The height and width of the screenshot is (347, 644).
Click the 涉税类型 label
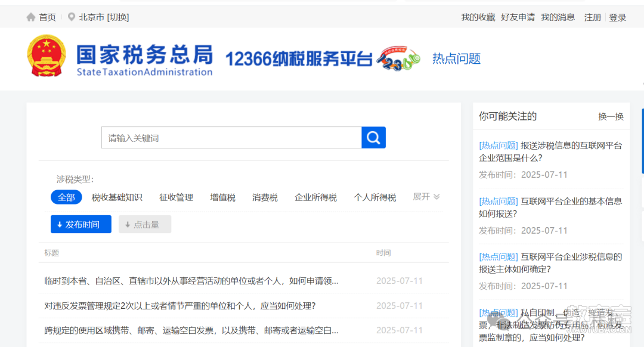[75, 179]
